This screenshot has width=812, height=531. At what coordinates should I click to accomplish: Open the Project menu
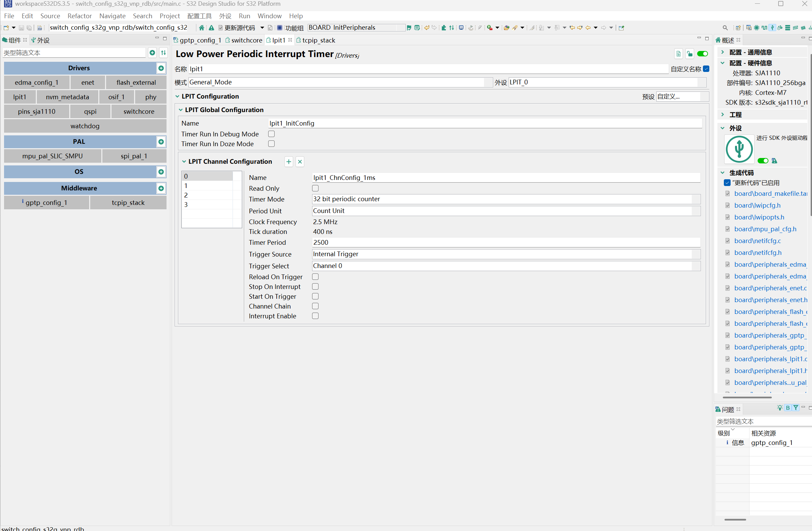pyautogui.click(x=169, y=16)
